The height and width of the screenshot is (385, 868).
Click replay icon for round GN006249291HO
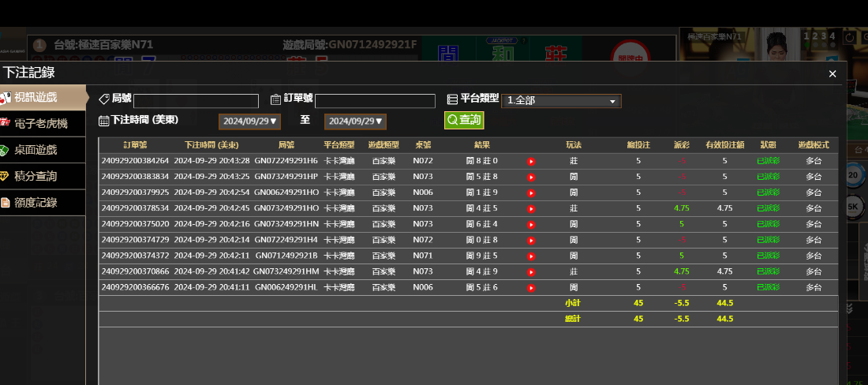click(531, 192)
